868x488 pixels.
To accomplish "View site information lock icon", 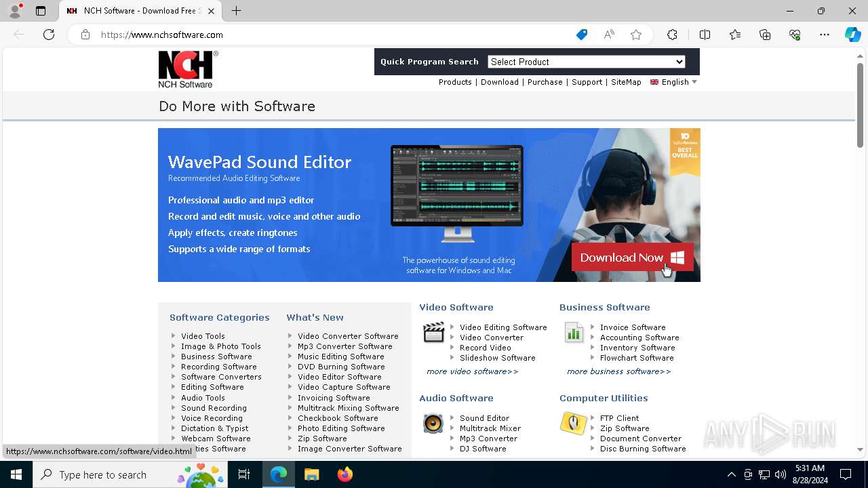I will (x=85, y=35).
